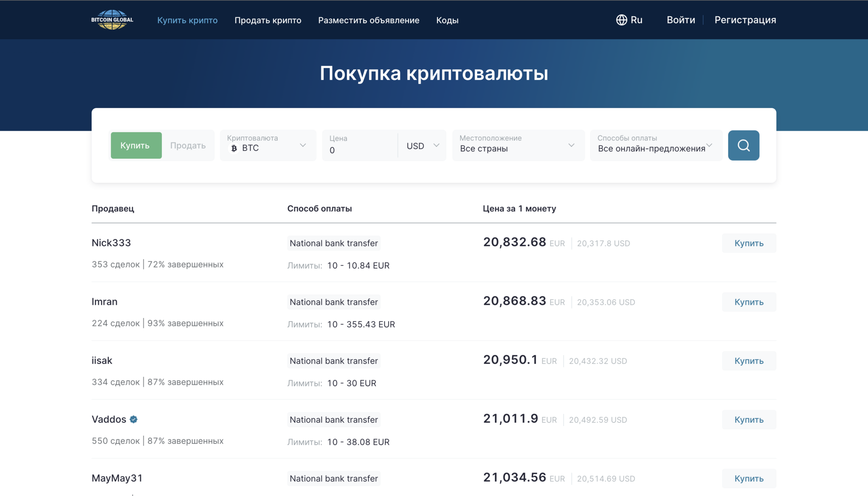Click the Bitcoin Global logo icon

point(113,19)
